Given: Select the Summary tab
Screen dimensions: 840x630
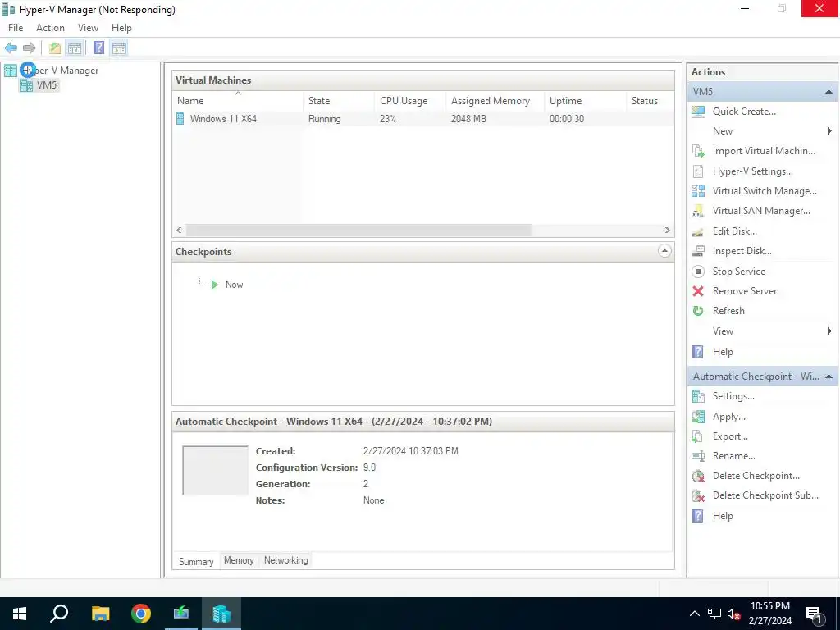Looking at the screenshot, I should (196, 561).
